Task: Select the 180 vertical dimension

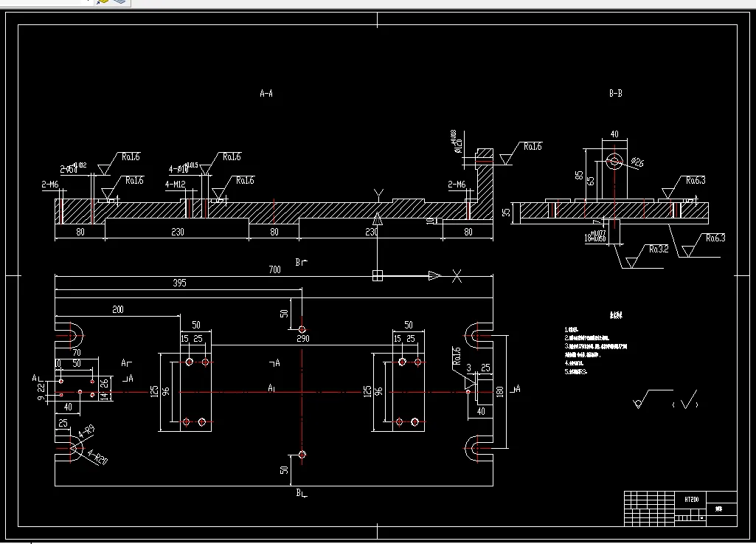Action: pos(500,391)
